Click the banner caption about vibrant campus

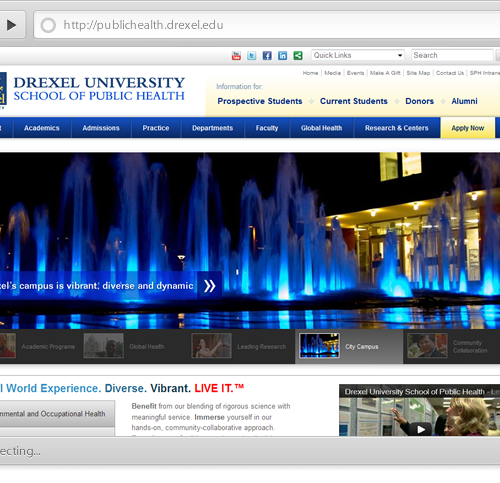coord(97,286)
